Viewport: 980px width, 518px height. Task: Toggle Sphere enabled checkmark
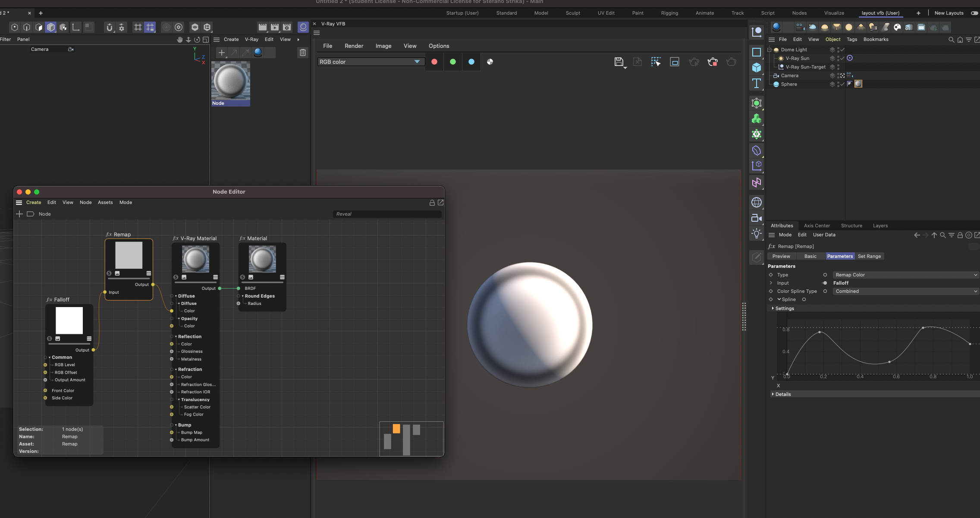[842, 84]
